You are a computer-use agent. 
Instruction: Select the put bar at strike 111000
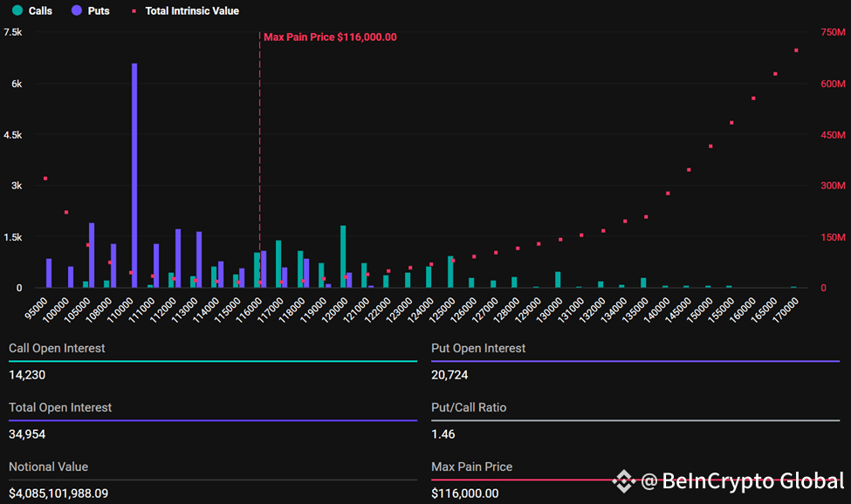point(156,266)
